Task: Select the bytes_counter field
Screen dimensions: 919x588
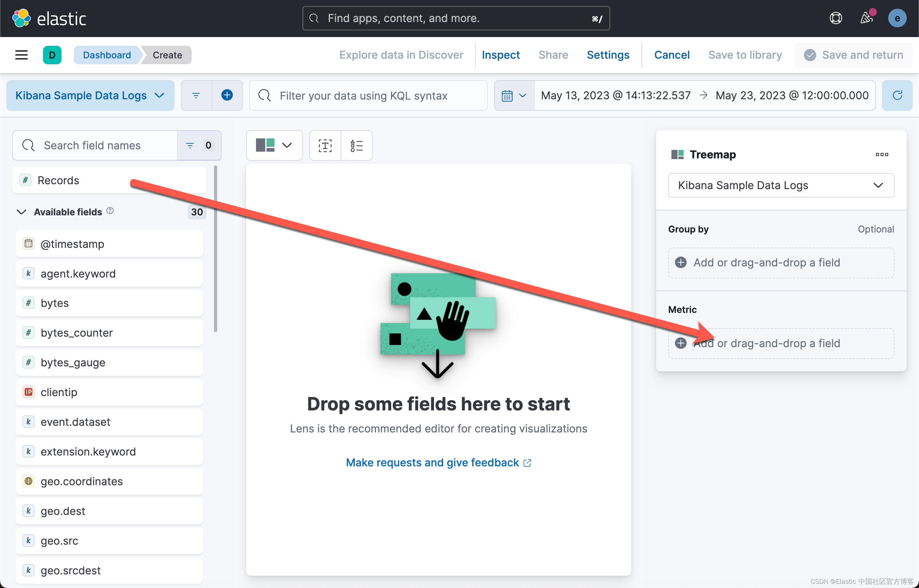Action: tap(109, 332)
